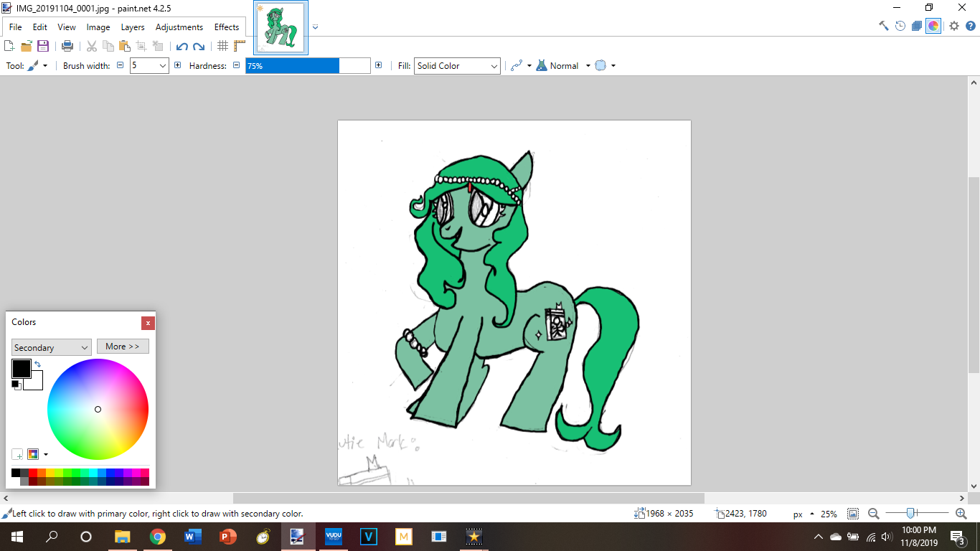Open the Brush width dropdown
This screenshot has width=980, height=551.
[162, 66]
